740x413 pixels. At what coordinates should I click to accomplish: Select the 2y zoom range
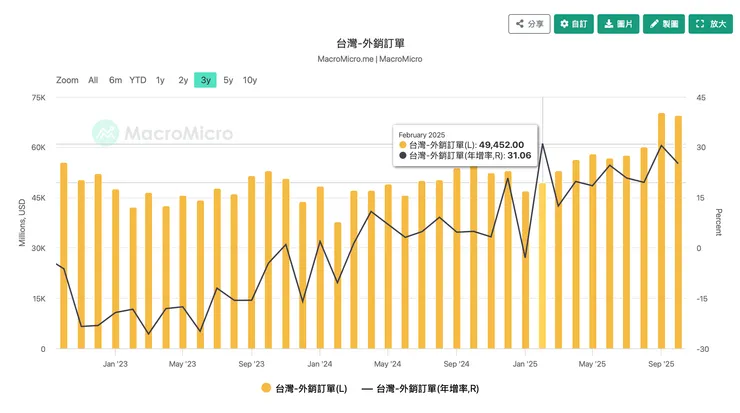[x=183, y=80]
